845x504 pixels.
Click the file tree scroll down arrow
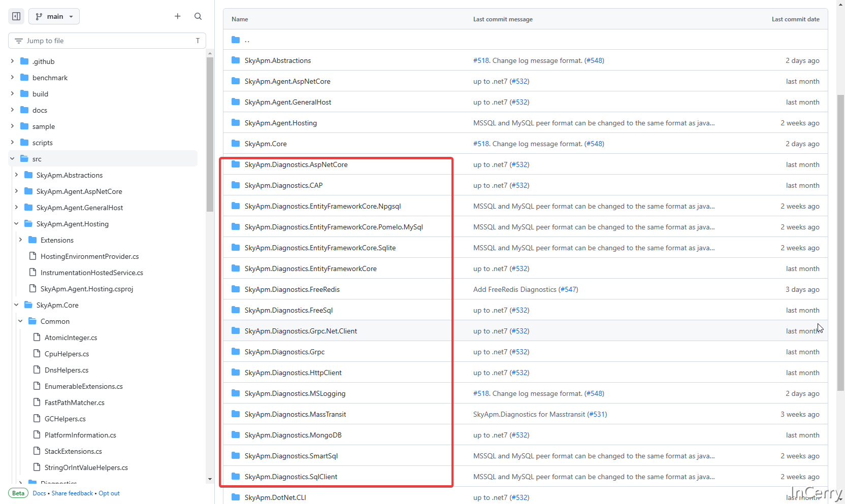(x=210, y=479)
